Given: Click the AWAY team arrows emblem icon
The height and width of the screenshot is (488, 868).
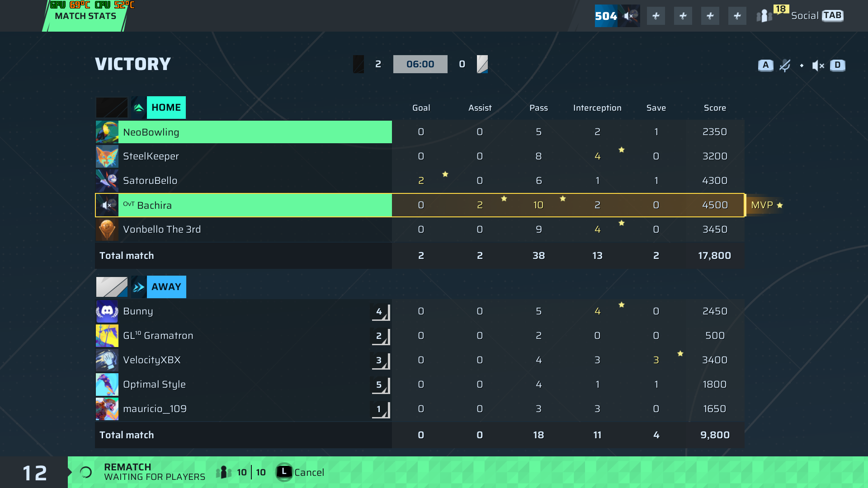Looking at the screenshot, I should pos(138,287).
